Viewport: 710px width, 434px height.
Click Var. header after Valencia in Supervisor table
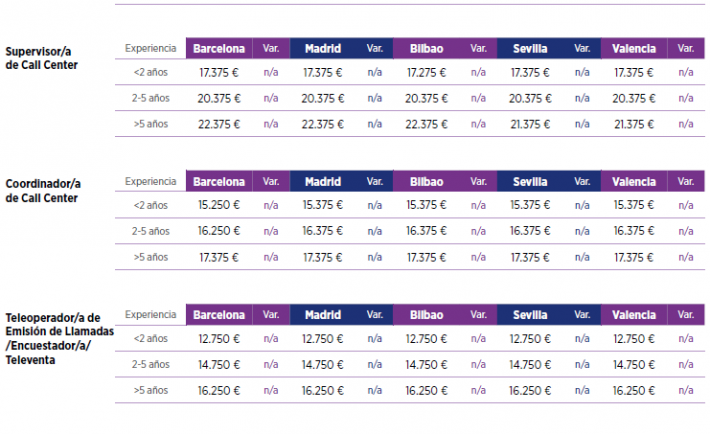point(685,48)
